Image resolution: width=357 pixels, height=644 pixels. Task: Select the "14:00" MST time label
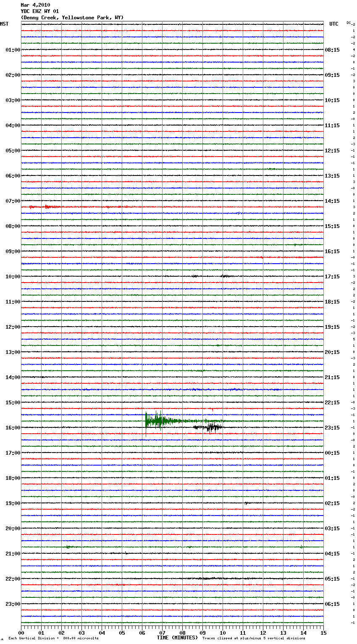[13, 377]
